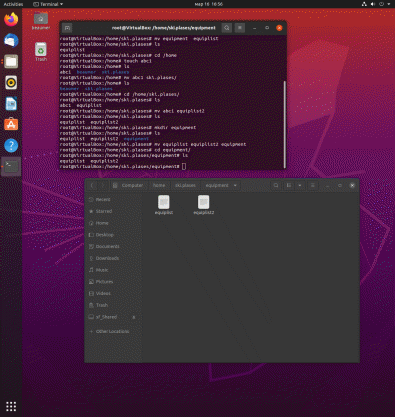Open the volume icon in top bar

tap(373, 4)
